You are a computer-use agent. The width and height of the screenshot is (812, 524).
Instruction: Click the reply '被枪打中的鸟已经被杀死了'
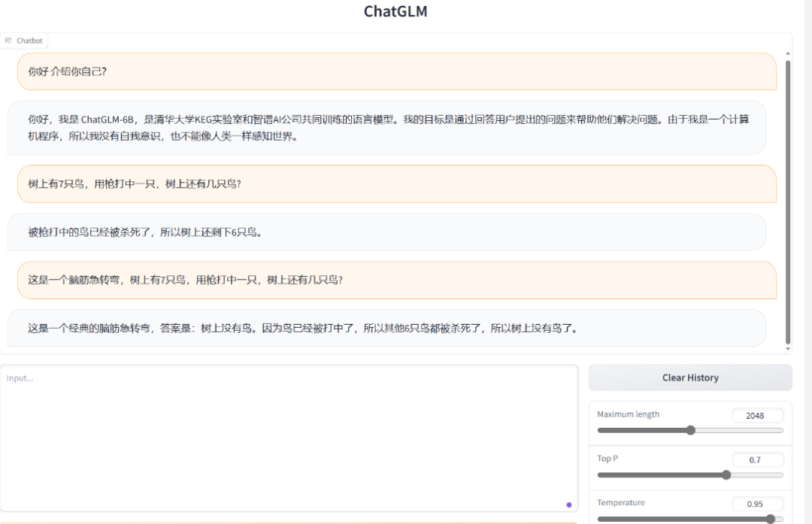(386, 232)
